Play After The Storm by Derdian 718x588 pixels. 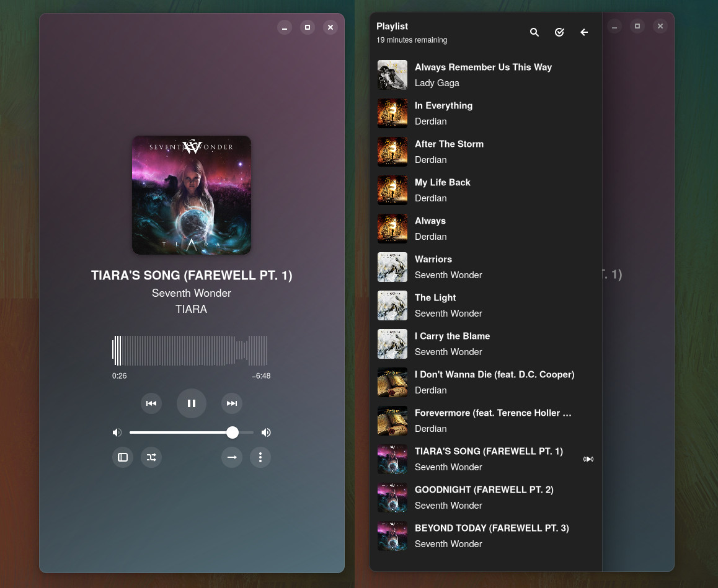coord(485,152)
